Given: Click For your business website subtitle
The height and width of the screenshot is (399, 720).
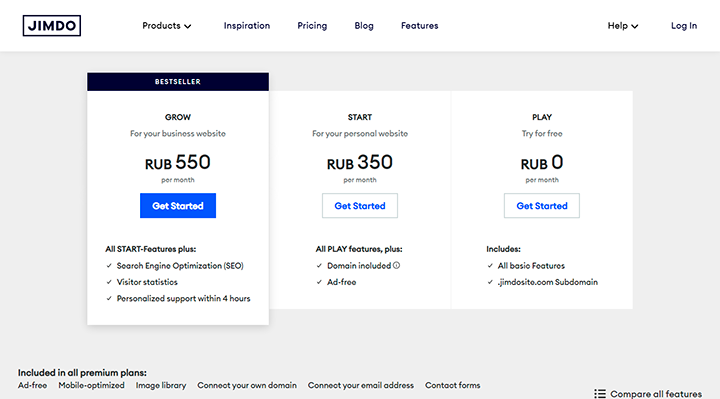Looking at the screenshot, I should (x=178, y=134).
